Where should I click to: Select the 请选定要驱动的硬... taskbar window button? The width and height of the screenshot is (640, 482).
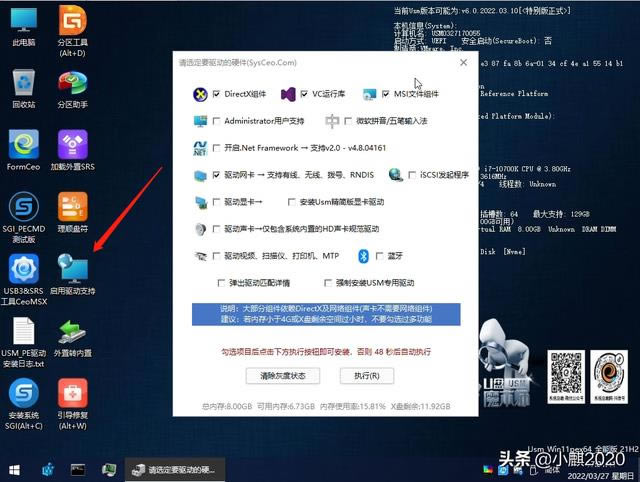175,470
